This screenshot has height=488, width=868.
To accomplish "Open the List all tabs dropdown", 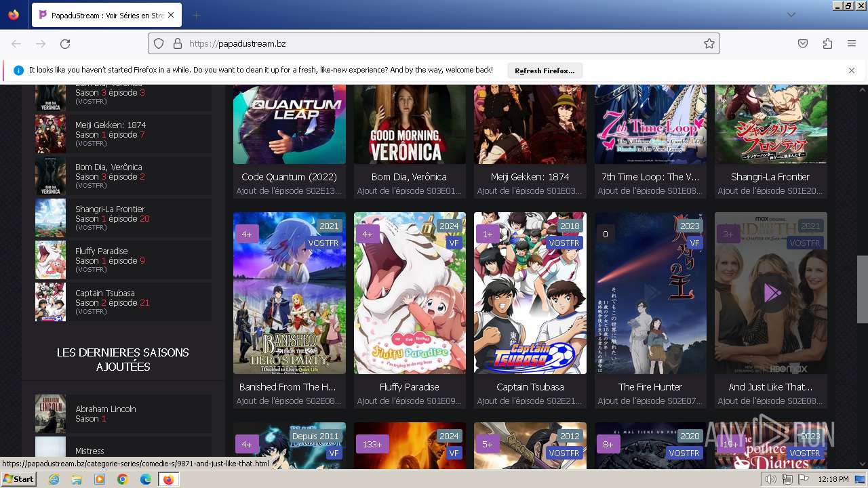I will [791, 15].
